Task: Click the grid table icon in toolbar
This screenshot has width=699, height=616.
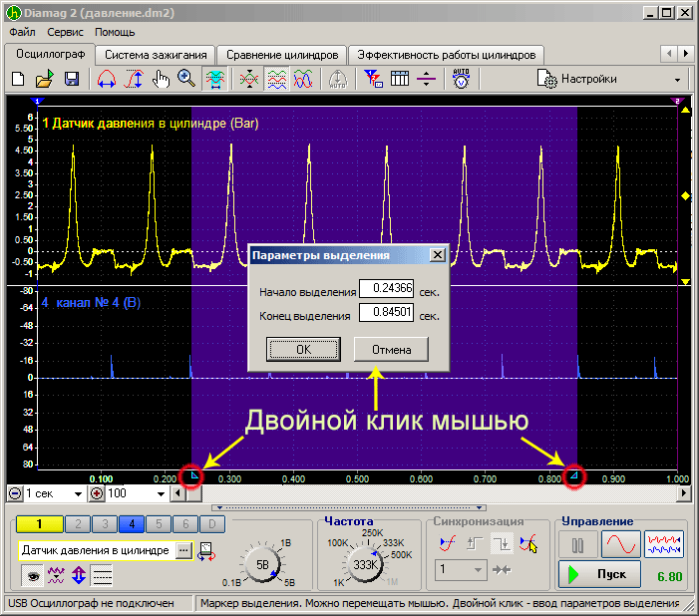Action: (x=400, y=79)
